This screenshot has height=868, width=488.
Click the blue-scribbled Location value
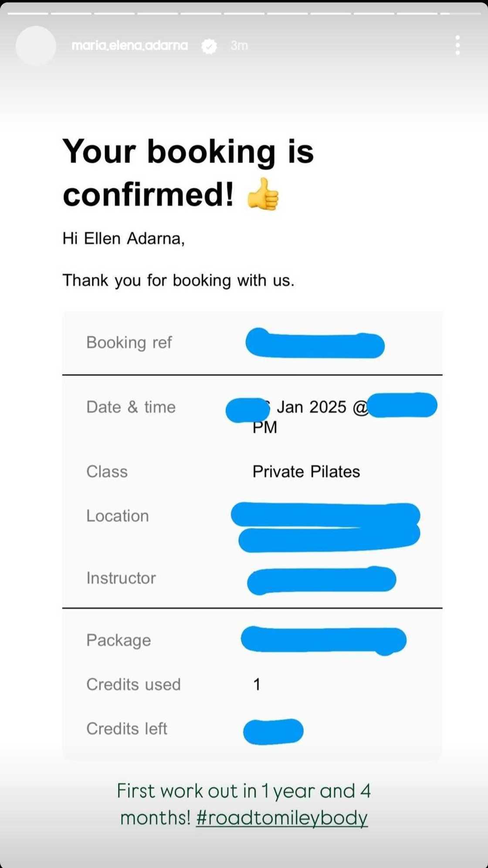point(326,527)
